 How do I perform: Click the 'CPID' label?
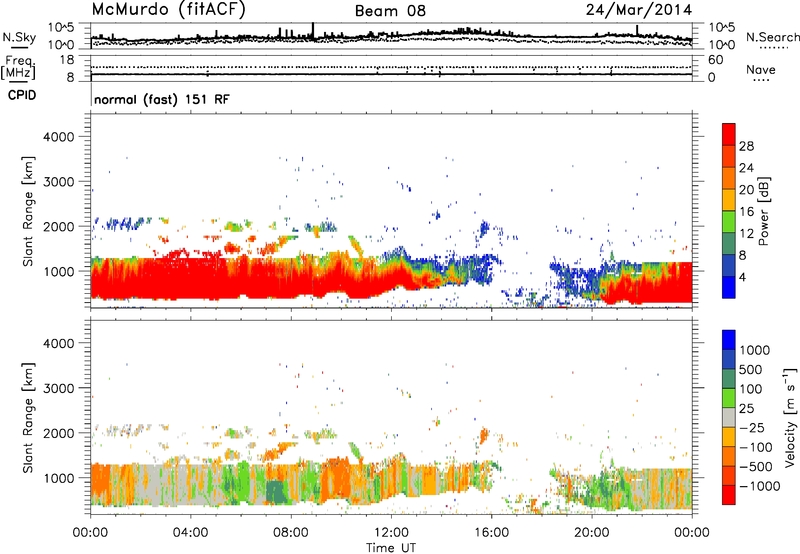point(22,95)
